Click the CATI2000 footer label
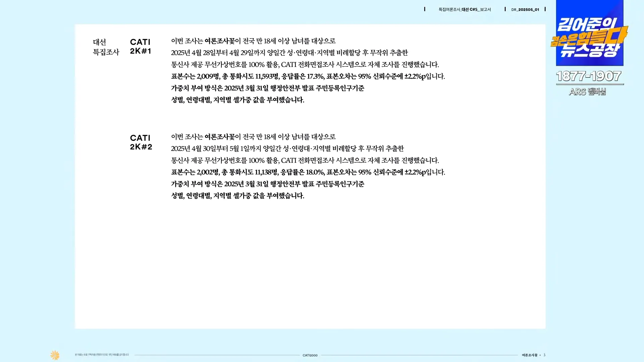 pyautogui.click(x=310, y=355)
